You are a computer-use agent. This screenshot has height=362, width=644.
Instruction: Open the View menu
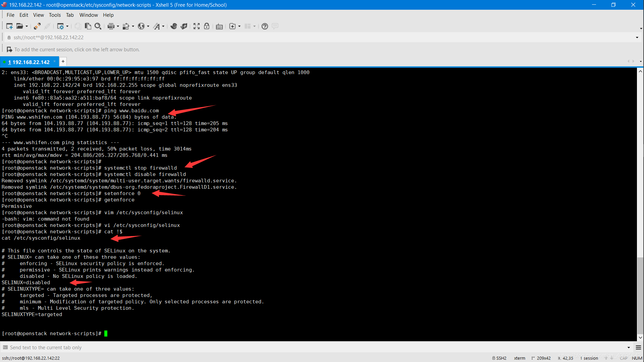38,15
